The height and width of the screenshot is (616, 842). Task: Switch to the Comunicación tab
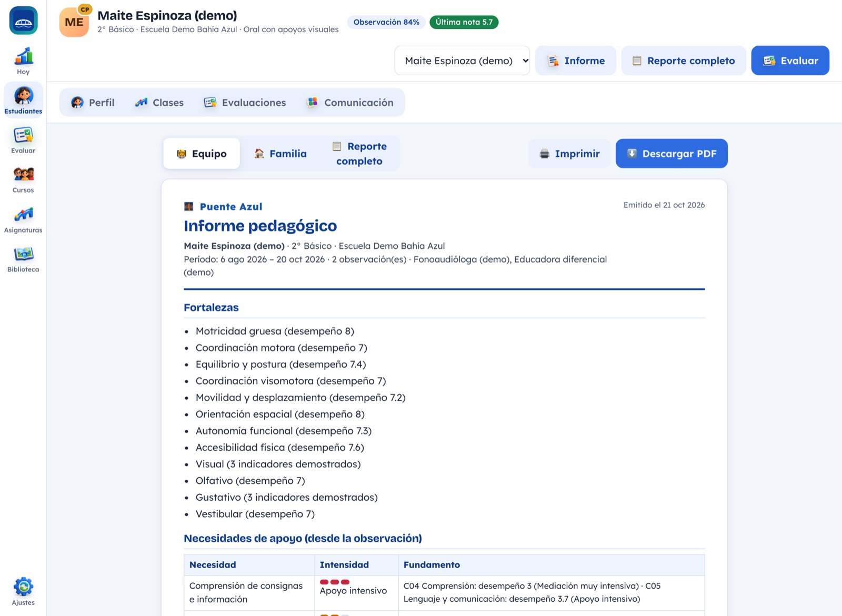(x=350, y=103)
